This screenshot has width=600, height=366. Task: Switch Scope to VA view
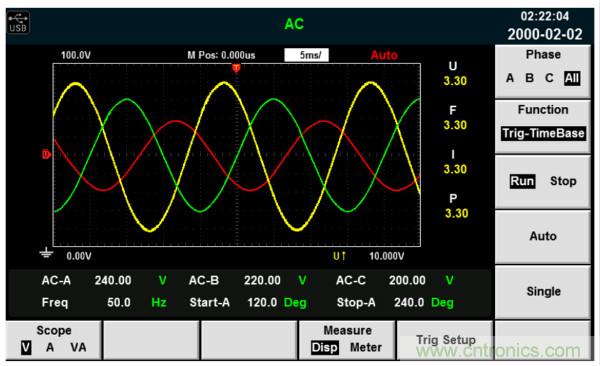(78, 347)
